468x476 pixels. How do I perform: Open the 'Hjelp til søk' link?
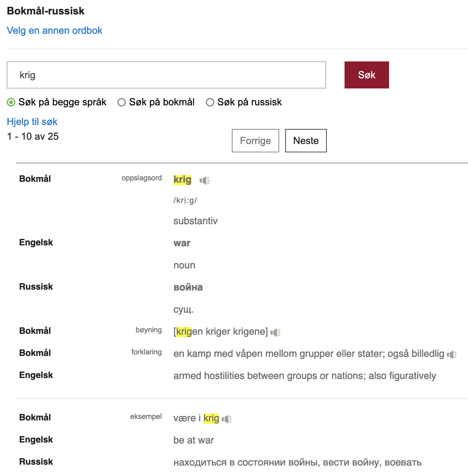(x=32, y=122)
